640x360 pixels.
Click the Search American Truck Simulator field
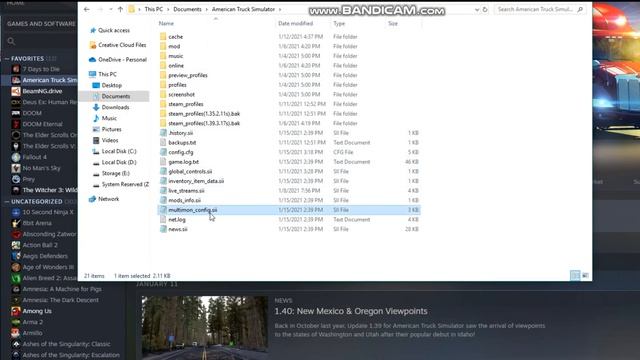540,9
